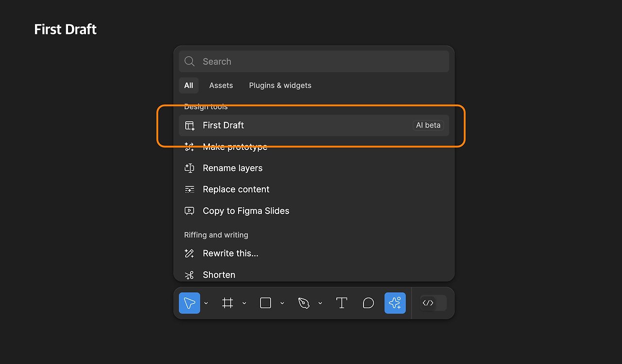Image resolution: width=622 pixels, height=364 pixels.
Task: Click the Riffing and writing section label
Action: coord(216,235)
